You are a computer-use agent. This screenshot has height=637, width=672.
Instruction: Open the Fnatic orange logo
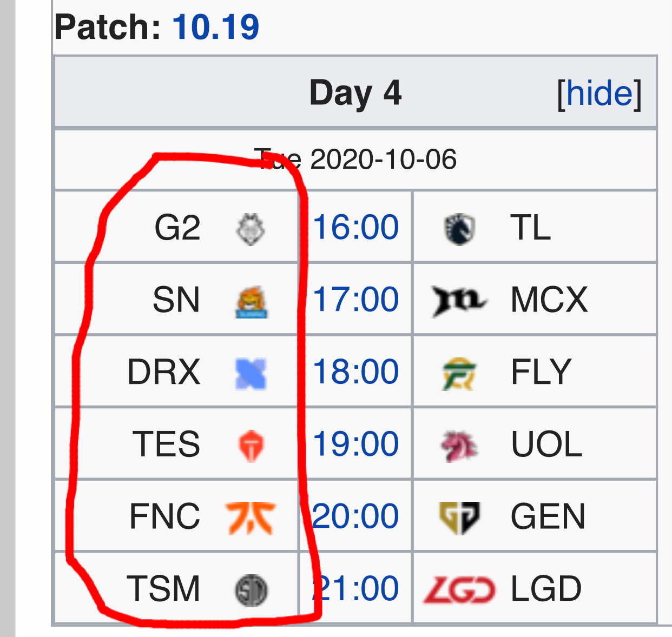tap(251, 518)
